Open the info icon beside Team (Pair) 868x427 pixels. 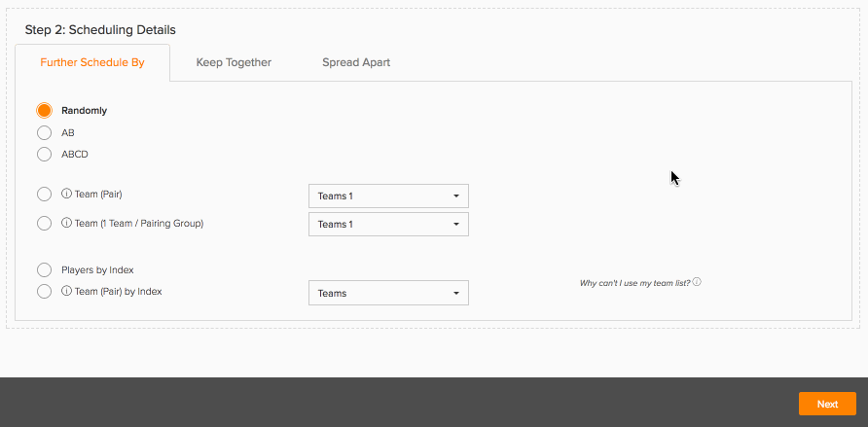coord(66,195)
